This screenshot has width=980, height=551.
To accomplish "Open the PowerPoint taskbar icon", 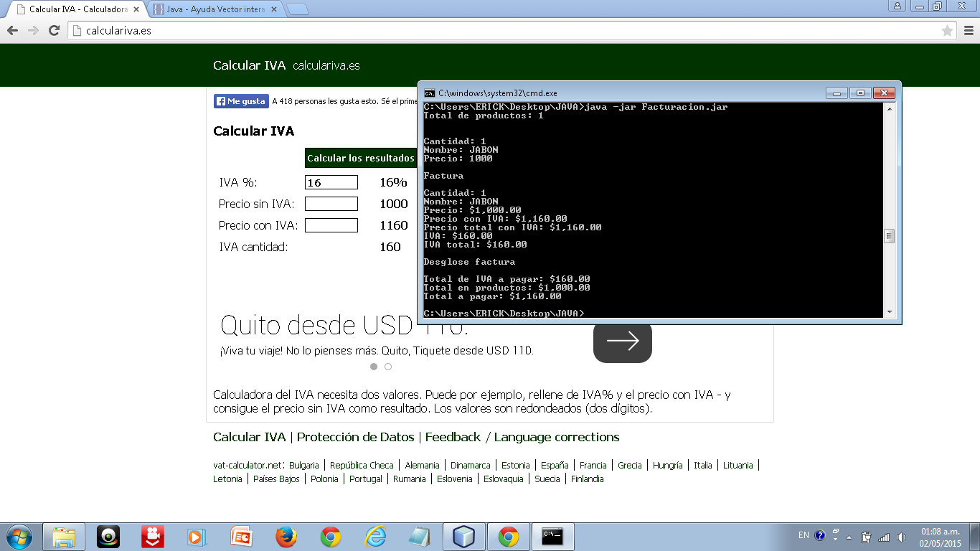I will pyautogui.click(x=241, y=537).
